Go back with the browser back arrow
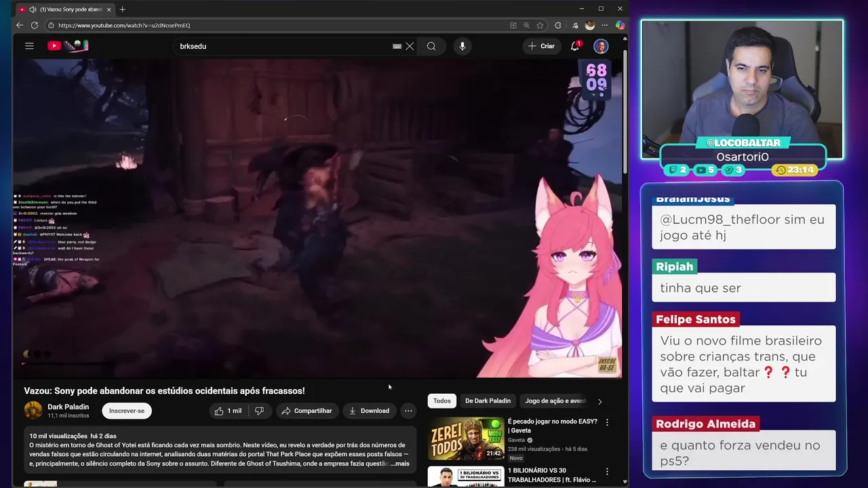 pyautogui.click(x=20, y=25)
